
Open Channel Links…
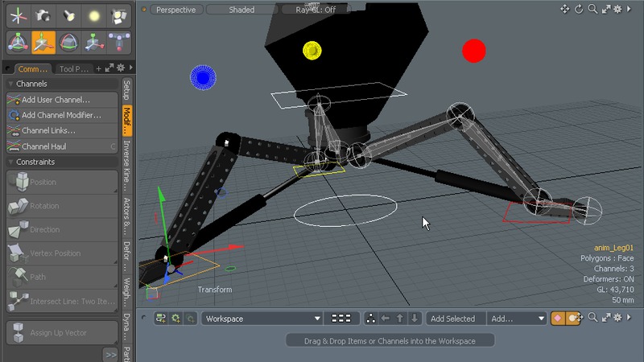62,130
